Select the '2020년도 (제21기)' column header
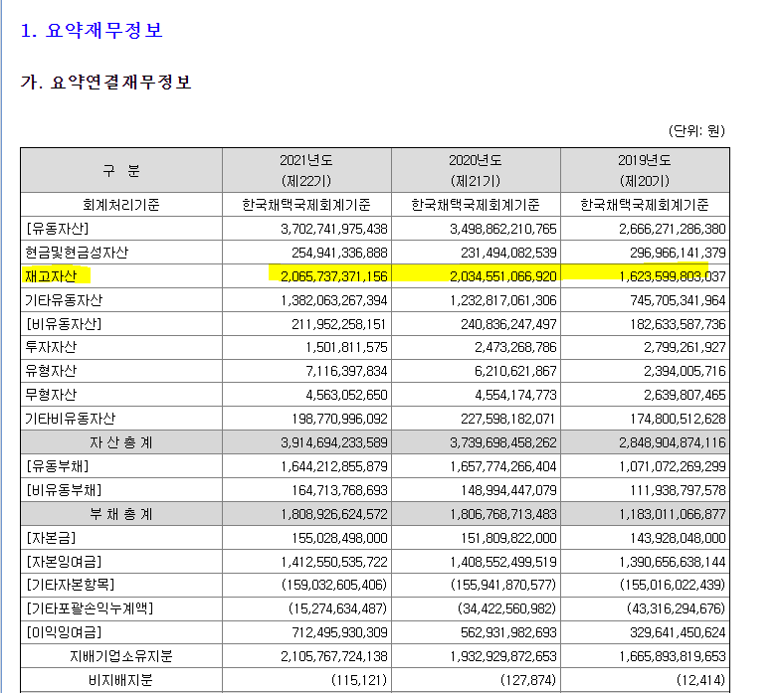This screenshot has height=693, width=784. coord(476,170)
